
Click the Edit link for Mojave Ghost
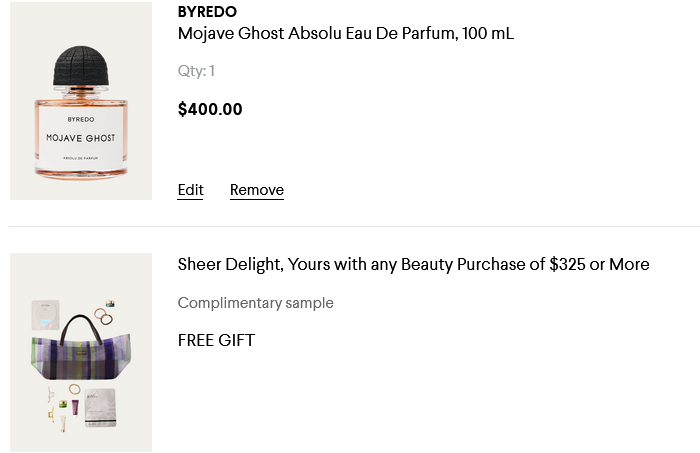tap(190, 190)
